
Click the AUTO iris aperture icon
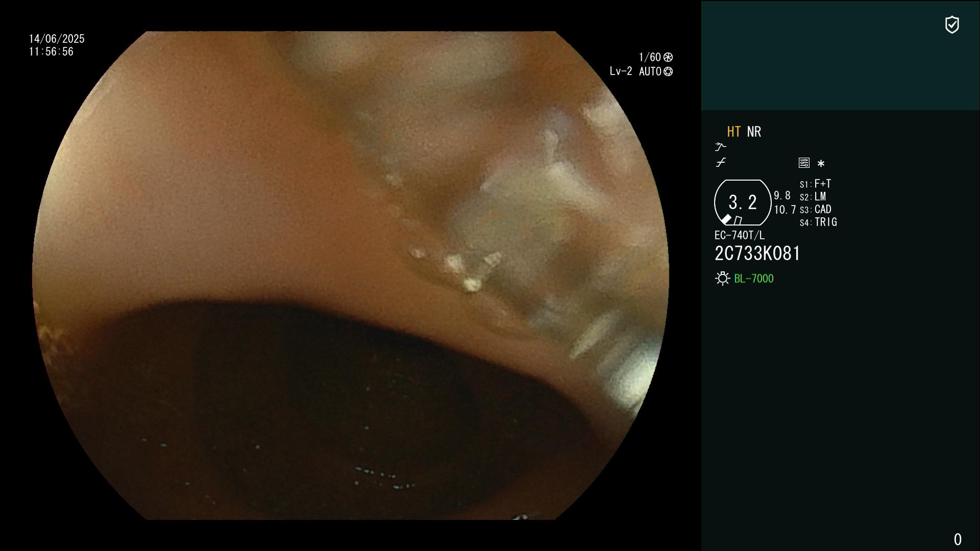pyautogui.click(x=668, y=71)
